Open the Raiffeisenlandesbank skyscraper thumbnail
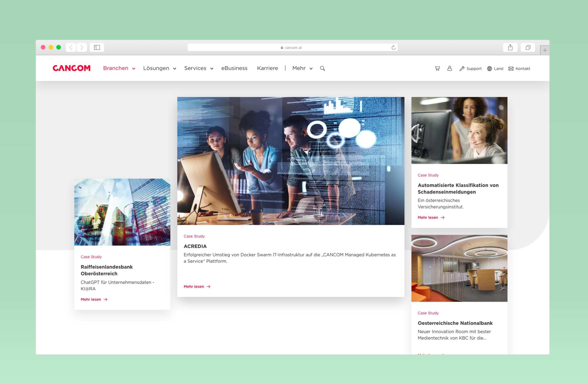 pos(122,212)
